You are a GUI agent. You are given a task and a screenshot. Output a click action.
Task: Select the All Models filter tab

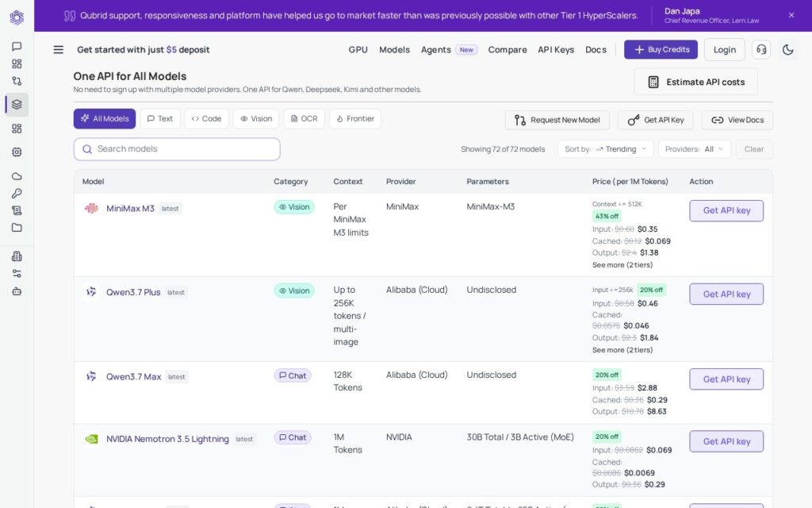point(105,119)
